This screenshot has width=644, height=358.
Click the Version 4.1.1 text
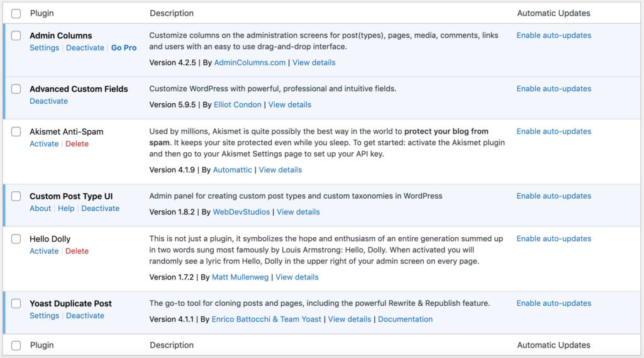point(171,320)
